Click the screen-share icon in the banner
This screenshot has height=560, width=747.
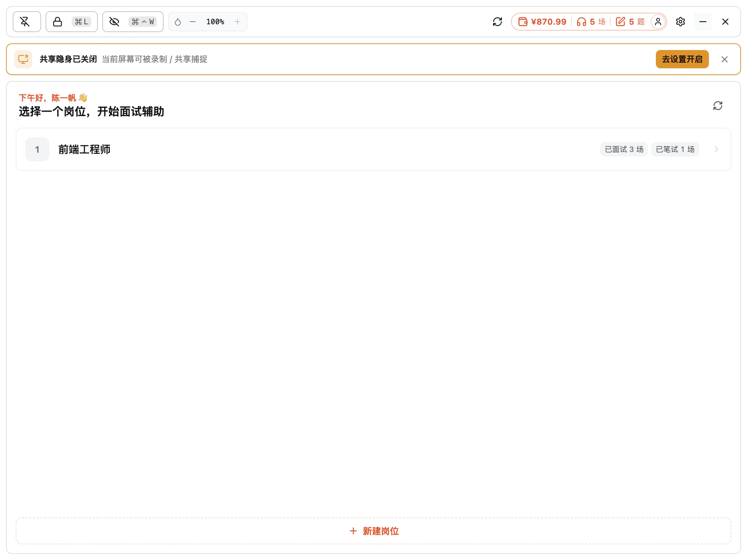pyautogui.click(x=23, y=59)
